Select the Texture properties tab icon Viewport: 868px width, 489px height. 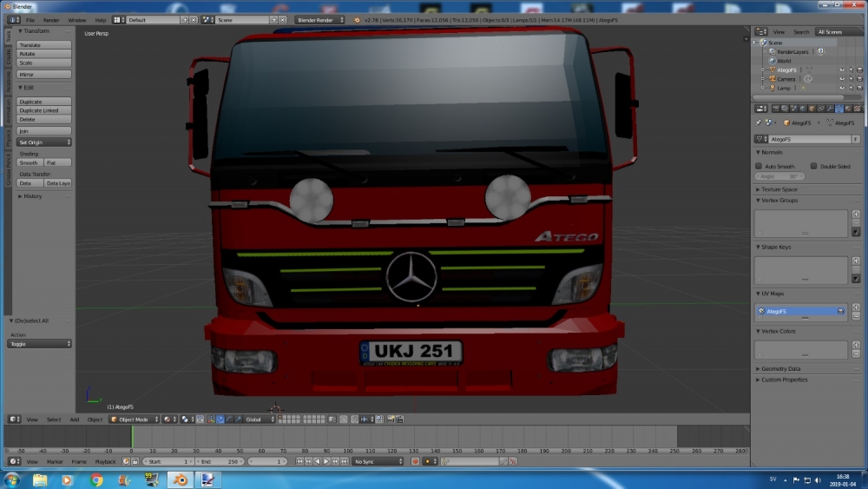pos(857,109)
